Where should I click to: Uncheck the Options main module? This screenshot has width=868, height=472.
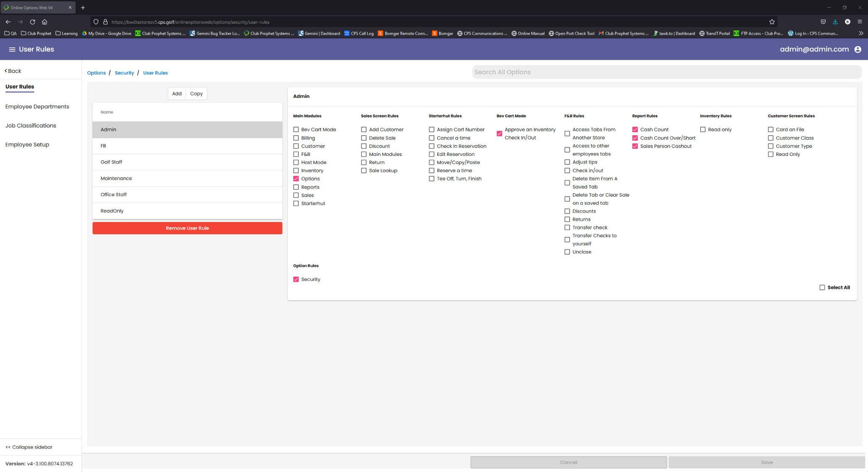tap(296, 179)
